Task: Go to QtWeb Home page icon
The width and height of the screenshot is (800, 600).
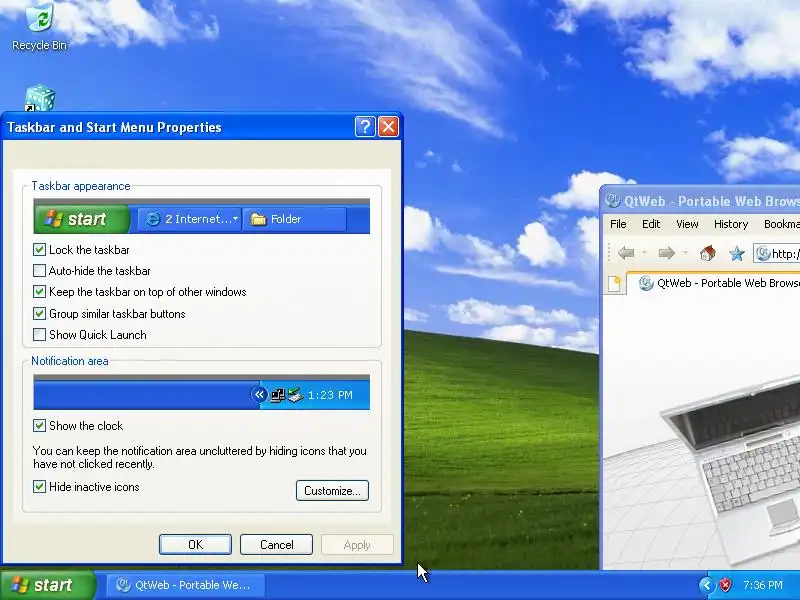Action: [x=707, y=253]
